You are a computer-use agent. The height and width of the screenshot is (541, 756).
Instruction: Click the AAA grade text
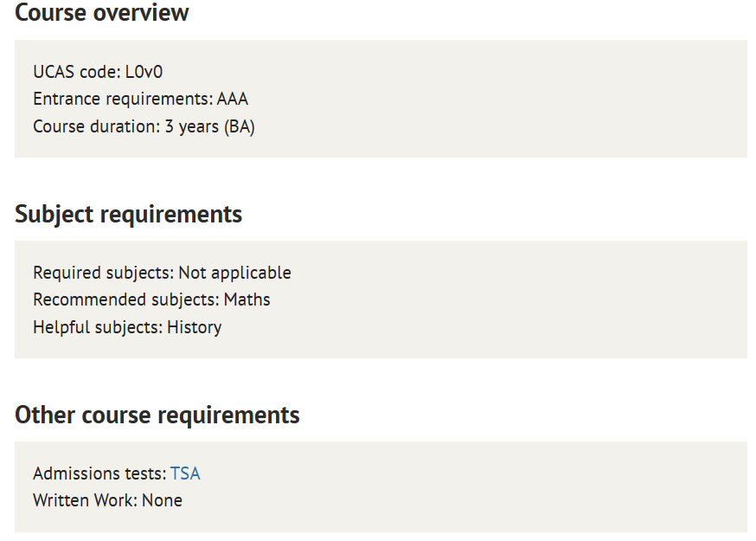pyautogui.click(x=233, y=99)
